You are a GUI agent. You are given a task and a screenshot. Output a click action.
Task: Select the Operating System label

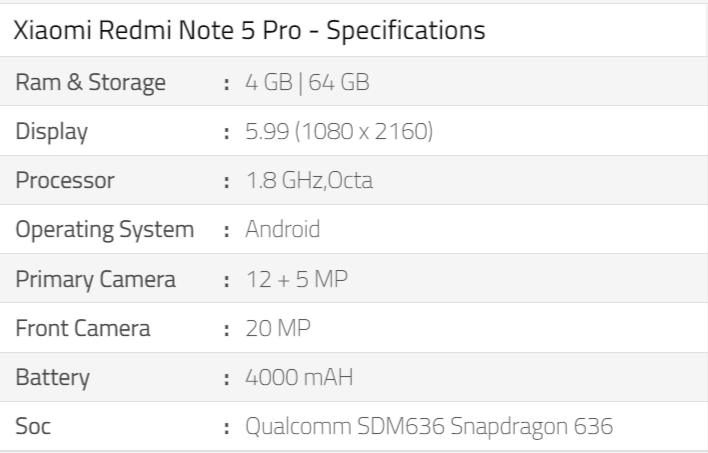coord(105,229)
